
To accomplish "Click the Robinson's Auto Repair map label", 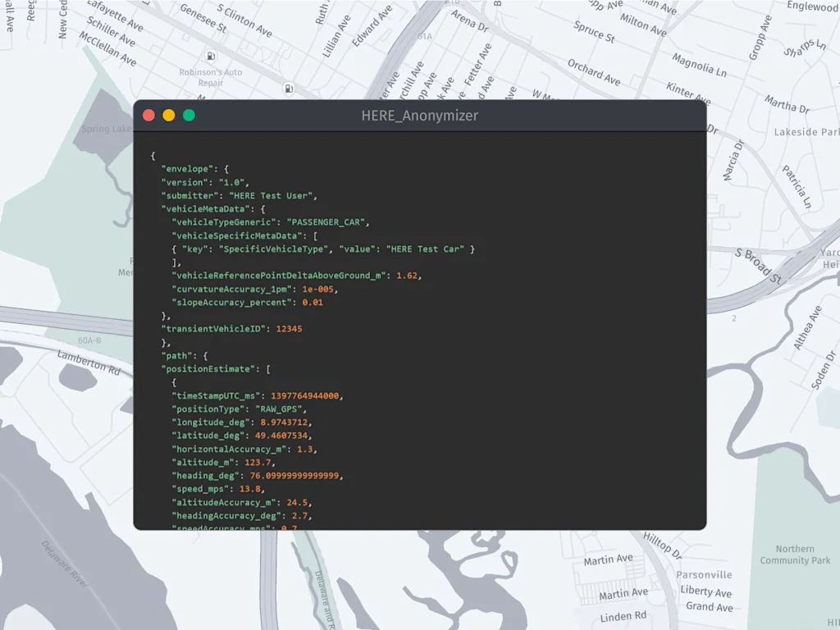I will [x=211, y=77].
